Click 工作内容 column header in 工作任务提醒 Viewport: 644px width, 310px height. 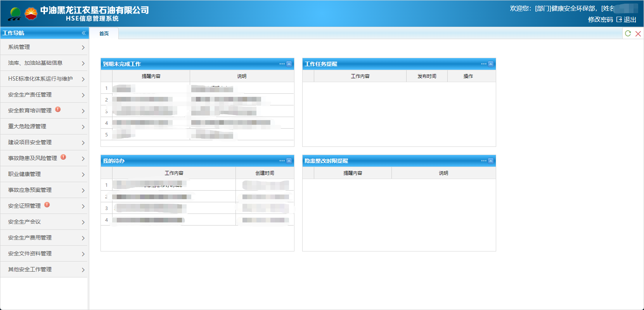pyautogui.click(x=360, y=76)
